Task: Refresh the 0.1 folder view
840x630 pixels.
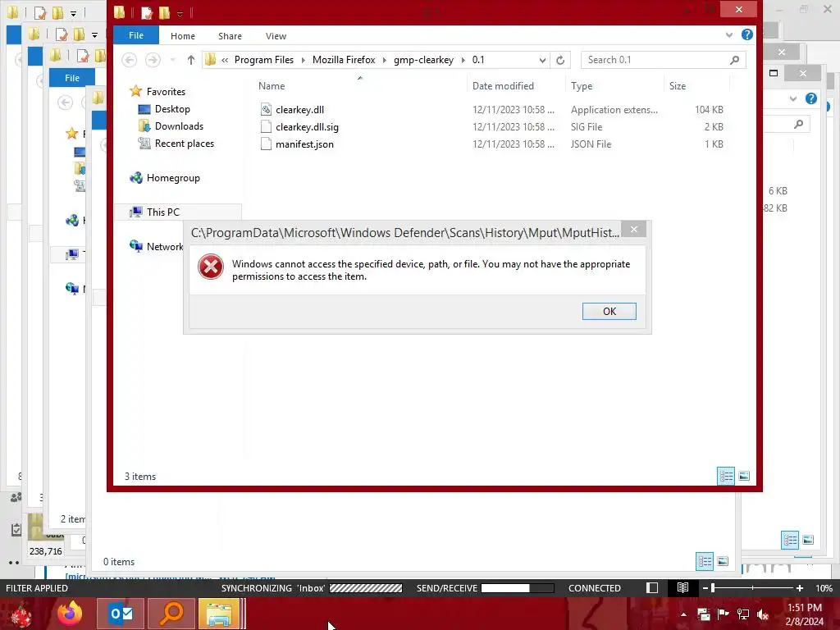Action: tap(560, 60)
